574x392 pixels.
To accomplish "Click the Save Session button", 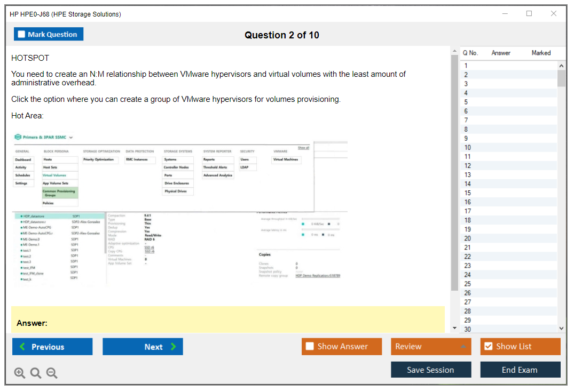I will click(x=431, y=370).
